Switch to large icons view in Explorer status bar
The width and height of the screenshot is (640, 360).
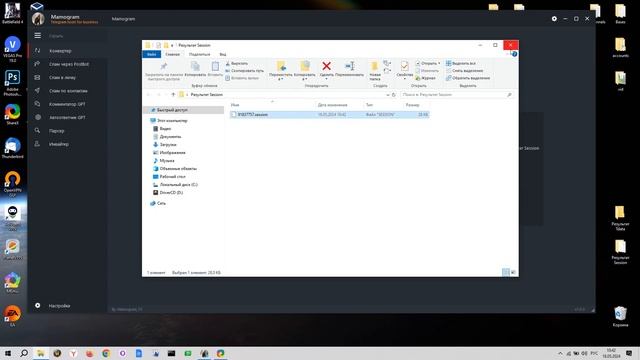tap(513, 272)
